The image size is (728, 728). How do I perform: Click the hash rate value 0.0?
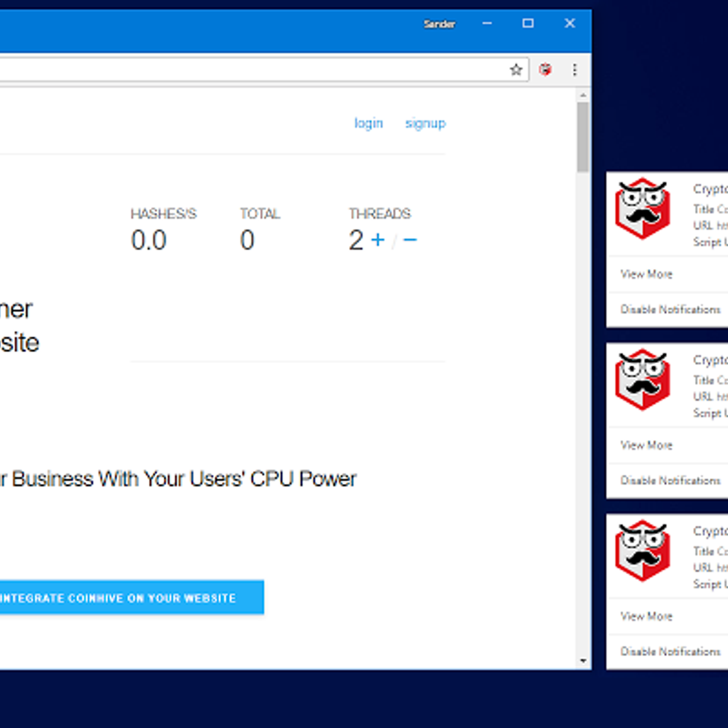point(149,240)
